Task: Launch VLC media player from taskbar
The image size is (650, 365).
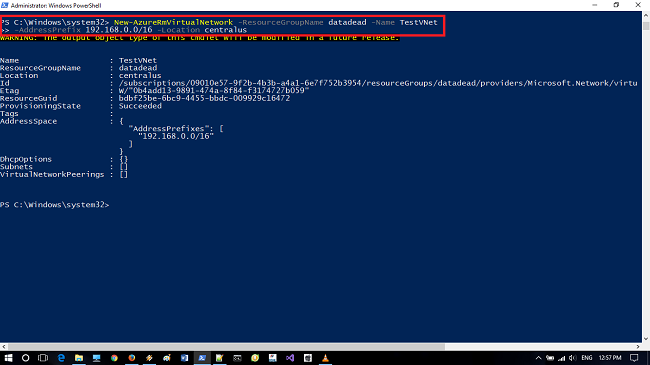Action: (x=325, y=358)
